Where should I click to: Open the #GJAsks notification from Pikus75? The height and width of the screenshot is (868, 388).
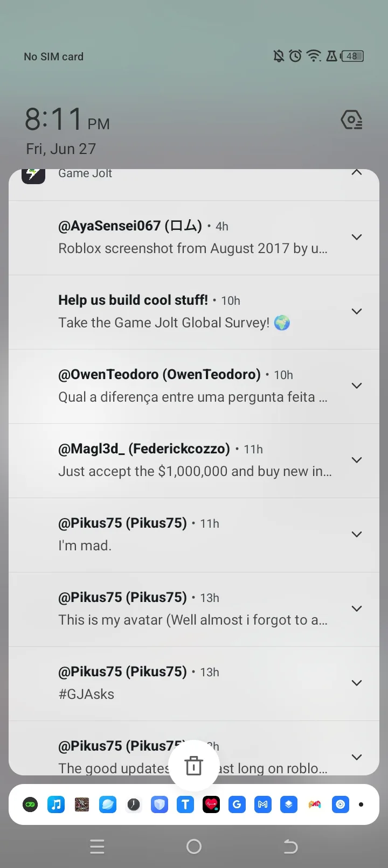tap(172, 683)
